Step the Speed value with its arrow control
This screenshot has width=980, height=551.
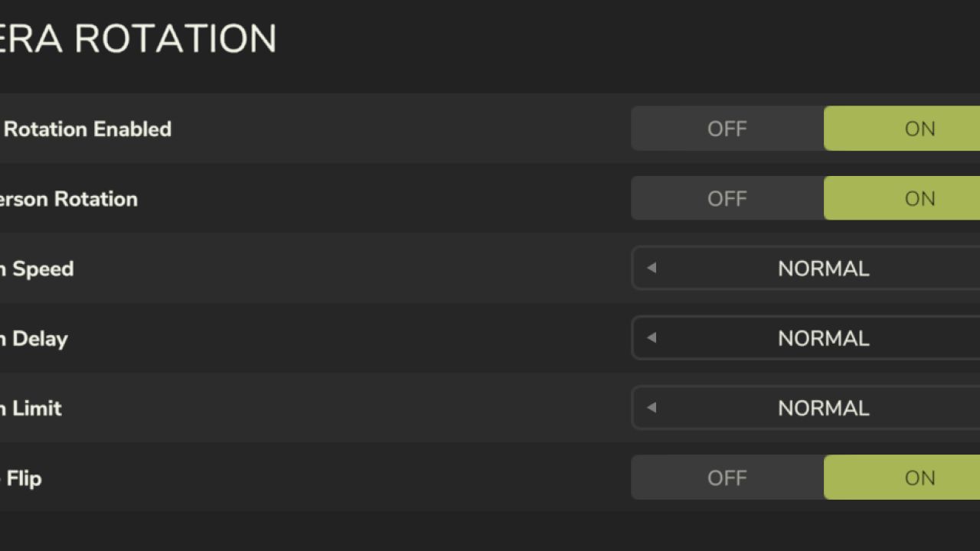point(651,269)
